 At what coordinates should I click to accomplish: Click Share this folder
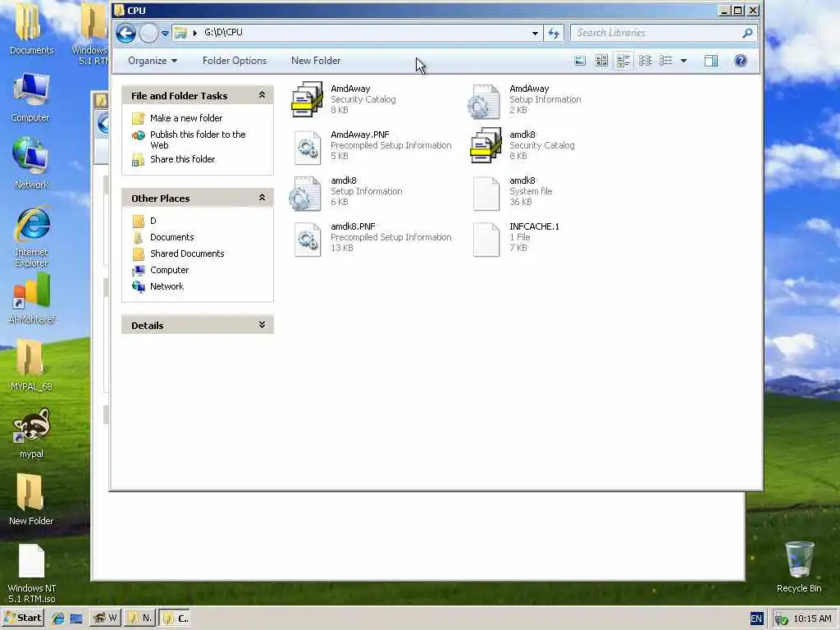pyautogui.click(x=182, y=159)
